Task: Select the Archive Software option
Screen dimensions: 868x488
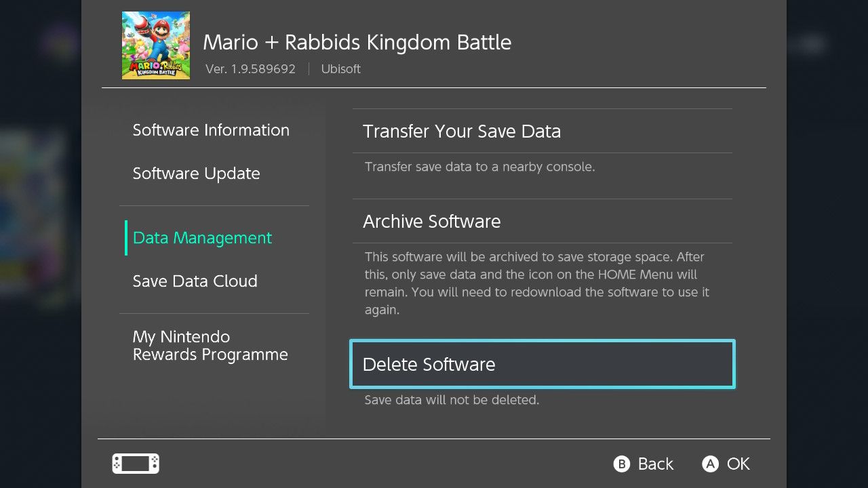Action: tap(432, 222)
